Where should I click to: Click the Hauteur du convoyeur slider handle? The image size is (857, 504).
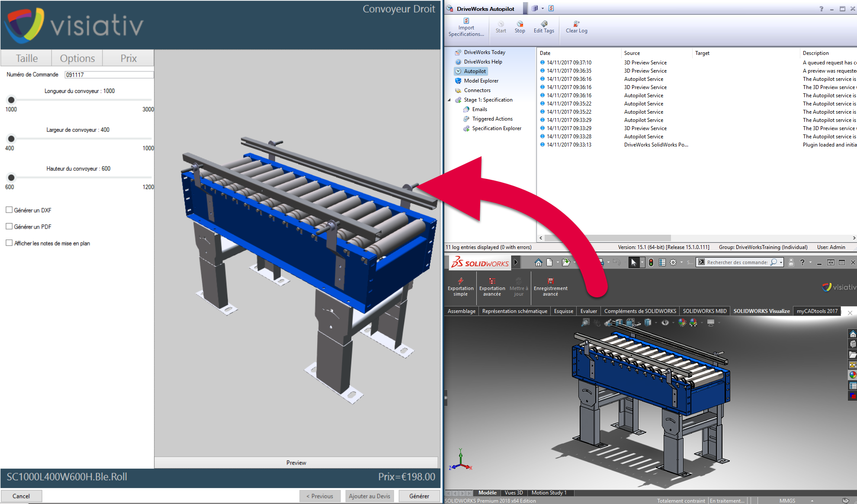11,178
